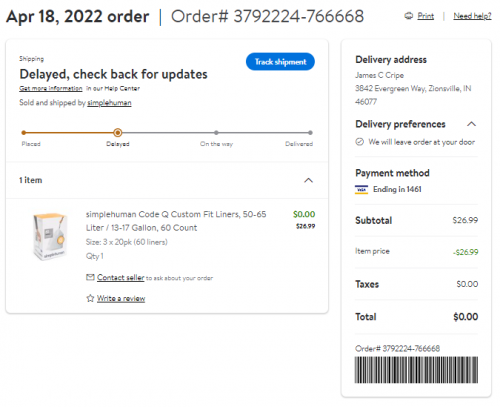Viewport: 500px width, 407px height.
Task: Click the Delayed marker on progress tracker
Action: point(117,133)
